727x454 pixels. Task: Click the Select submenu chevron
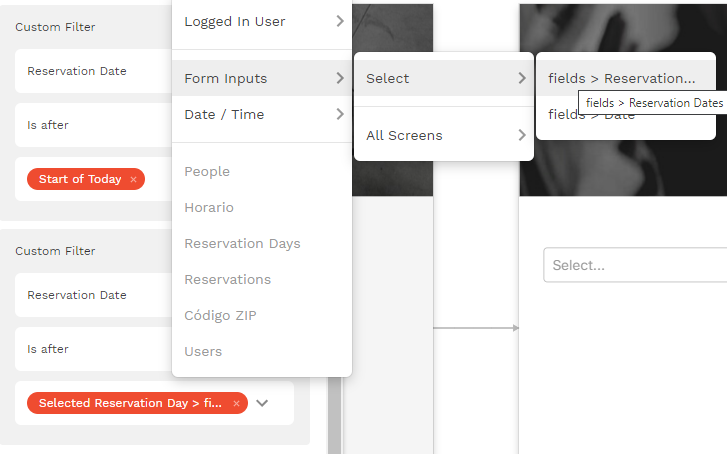522,78
